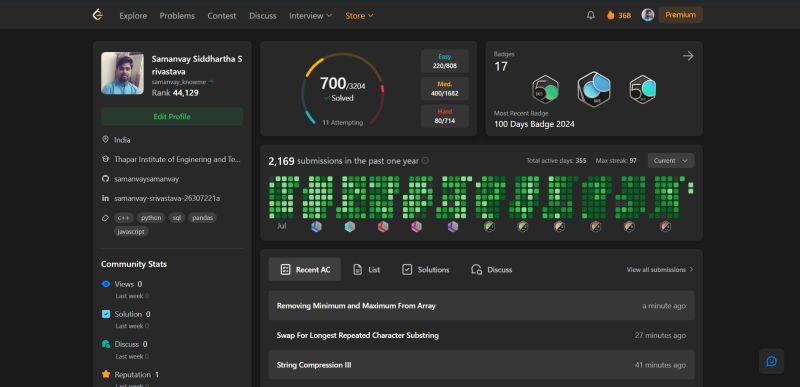Open badges list via the arrow icon
The image size is (800, 387).
(688, 56)
